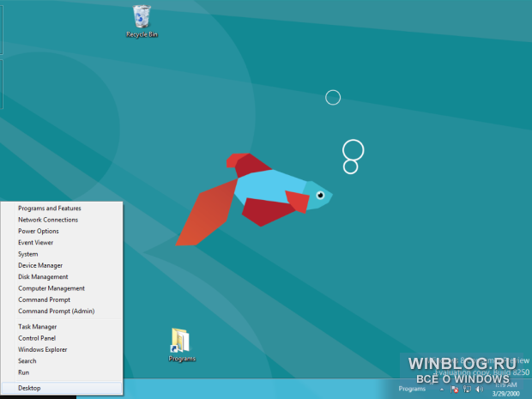Launch Command Prompt from the menu
532x399 pixels.
[x=62, y=299]
